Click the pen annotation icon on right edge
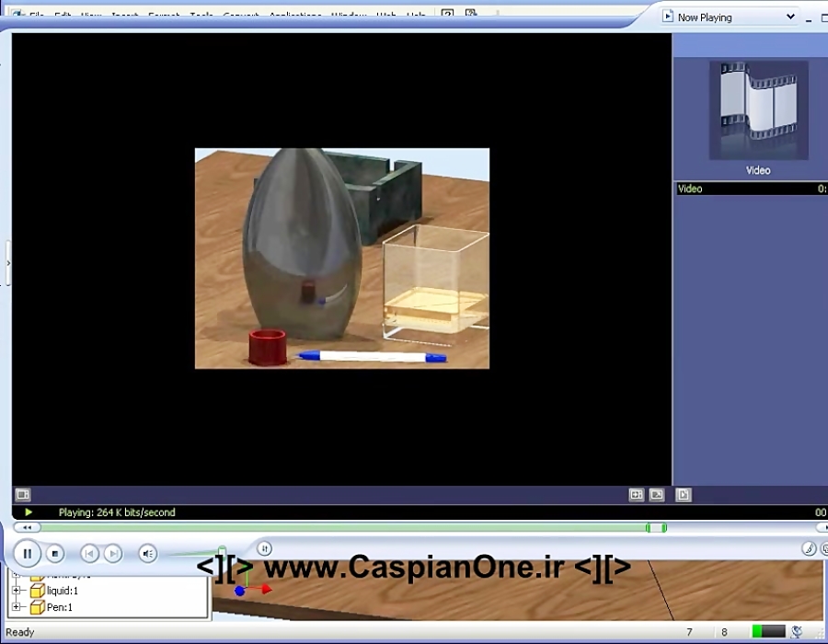 pos(807,549)
